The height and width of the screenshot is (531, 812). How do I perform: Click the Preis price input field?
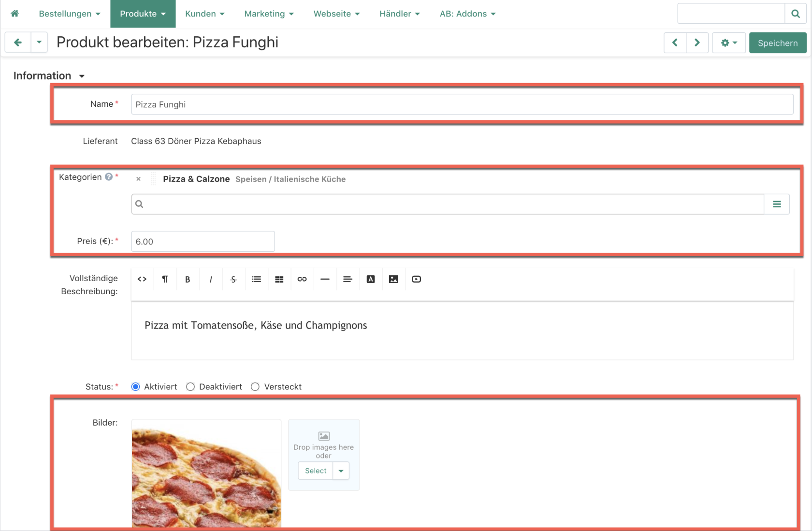click(x=203, y=241)
